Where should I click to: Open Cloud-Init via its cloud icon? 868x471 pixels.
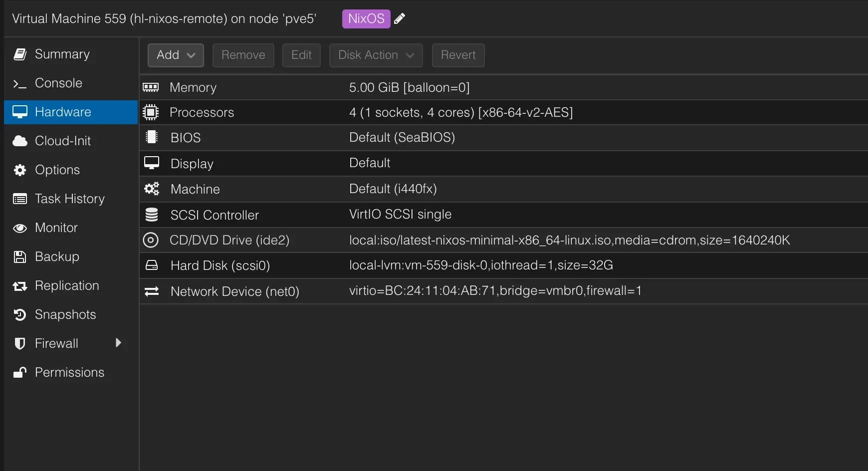(20, 141)
